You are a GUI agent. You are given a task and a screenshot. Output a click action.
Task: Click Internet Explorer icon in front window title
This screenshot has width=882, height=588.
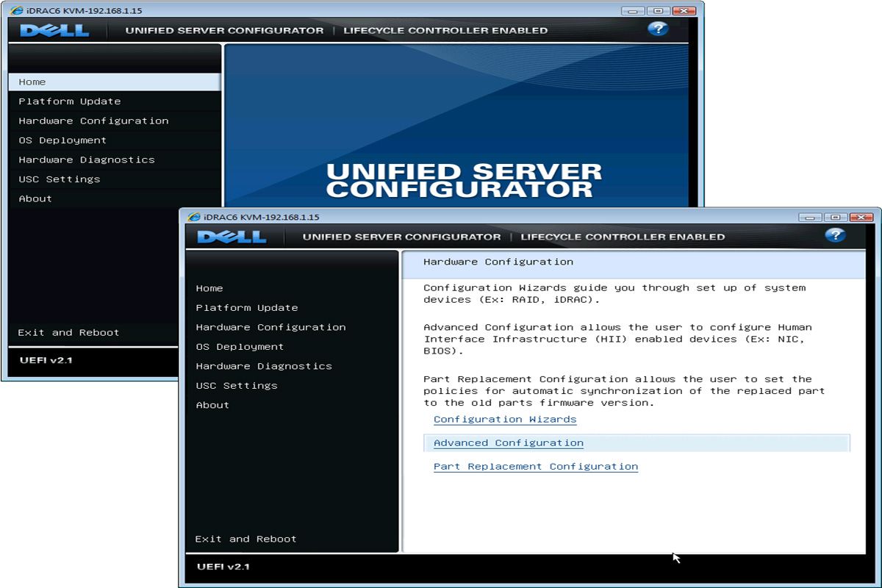[194, 217]
